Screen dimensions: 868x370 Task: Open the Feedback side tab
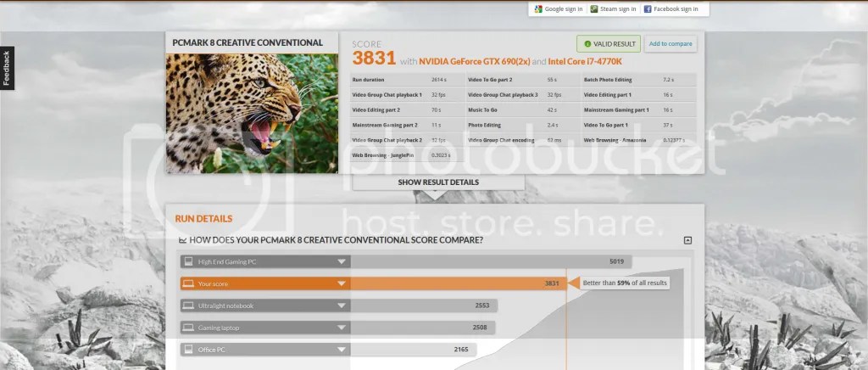click(7, 68)
